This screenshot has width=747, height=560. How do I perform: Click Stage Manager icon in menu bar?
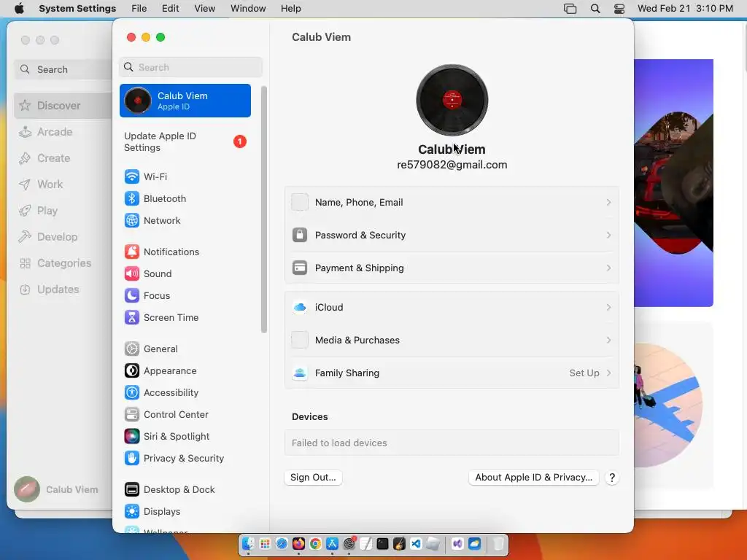coord(570,9)
